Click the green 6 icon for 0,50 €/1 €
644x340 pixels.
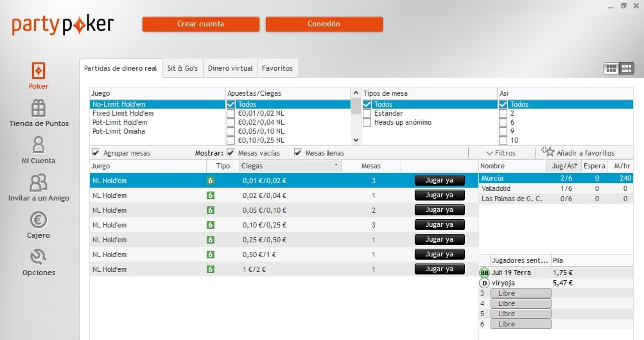(x=211, y=255)
